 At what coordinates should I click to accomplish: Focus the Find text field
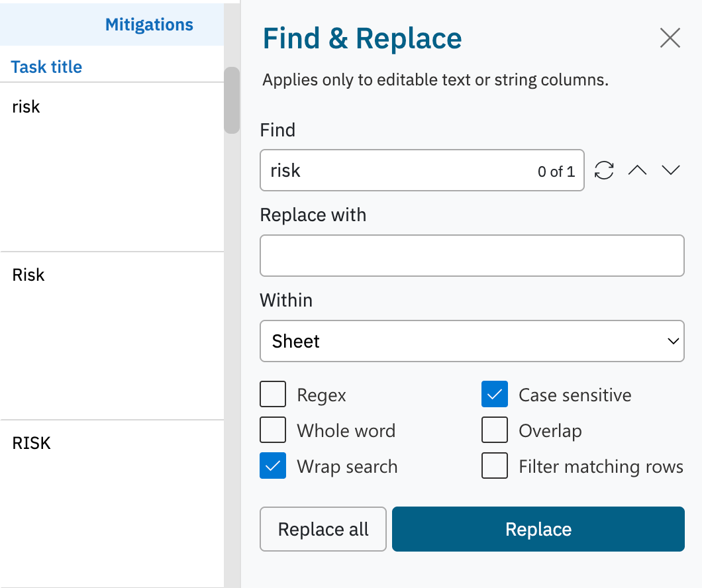coord(397,170)
